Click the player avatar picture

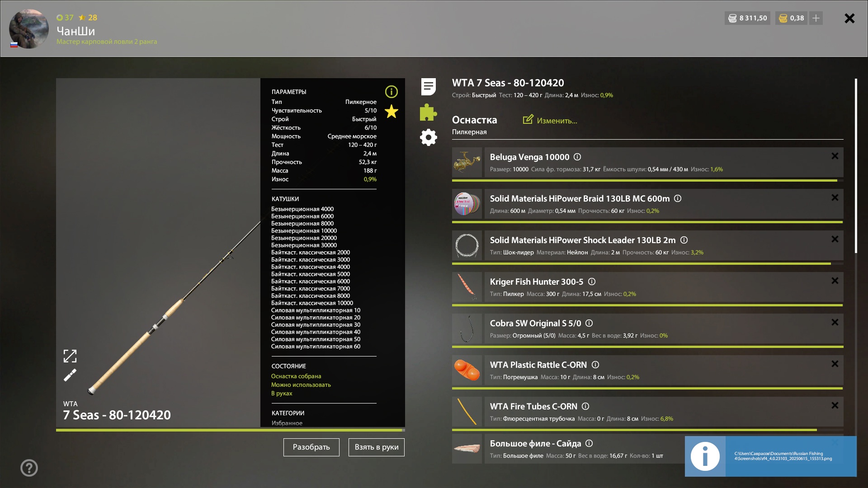28,28
